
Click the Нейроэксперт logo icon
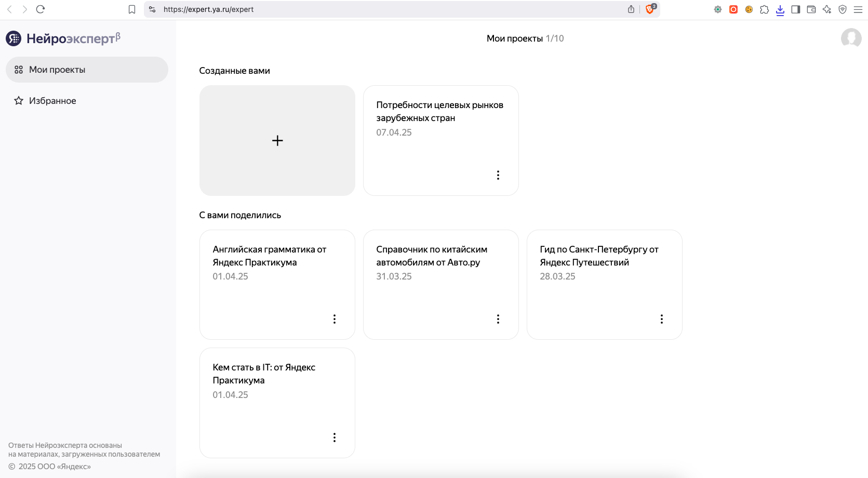coord(14,38)
